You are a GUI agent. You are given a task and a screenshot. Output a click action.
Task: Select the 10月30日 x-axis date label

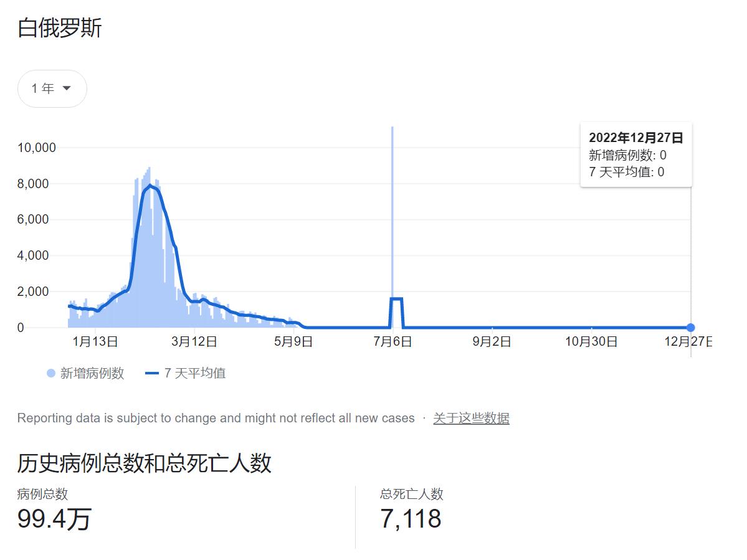591,341
